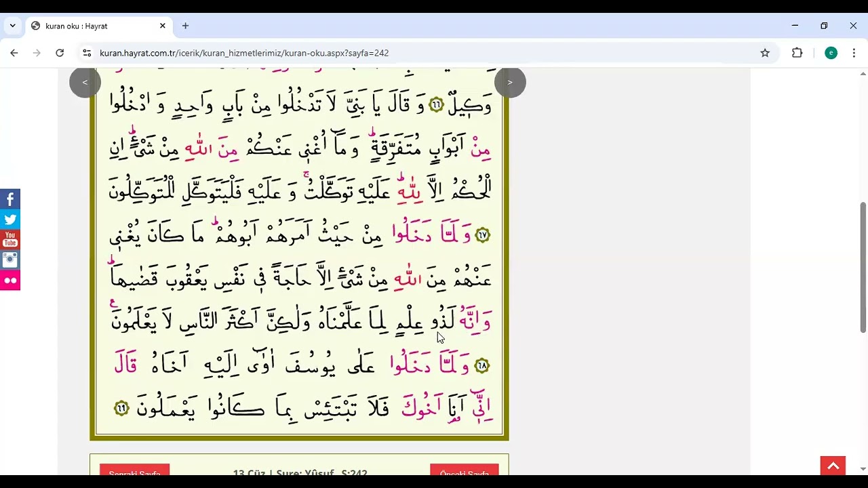This screenshot has height=488, width=868.
Task: Navigate back in browser history
Action: [x=14, y=53]
